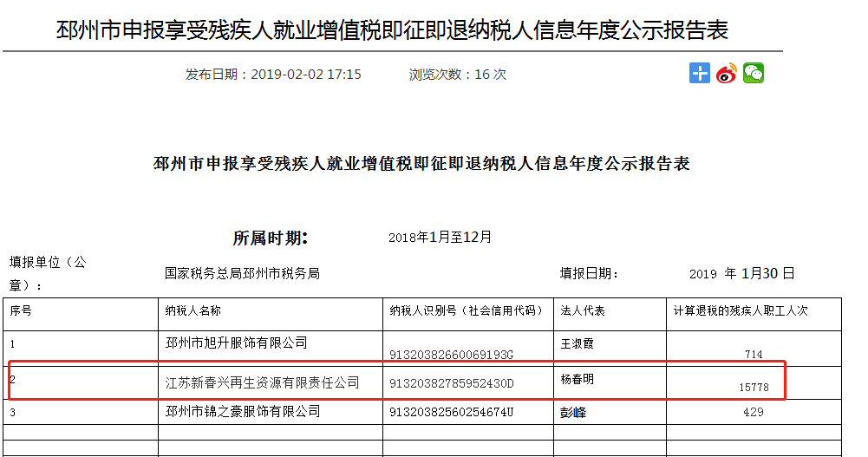Click 计算退税的残疾人职工人次 header
The image size is (868, 457).
pos(741,311)
